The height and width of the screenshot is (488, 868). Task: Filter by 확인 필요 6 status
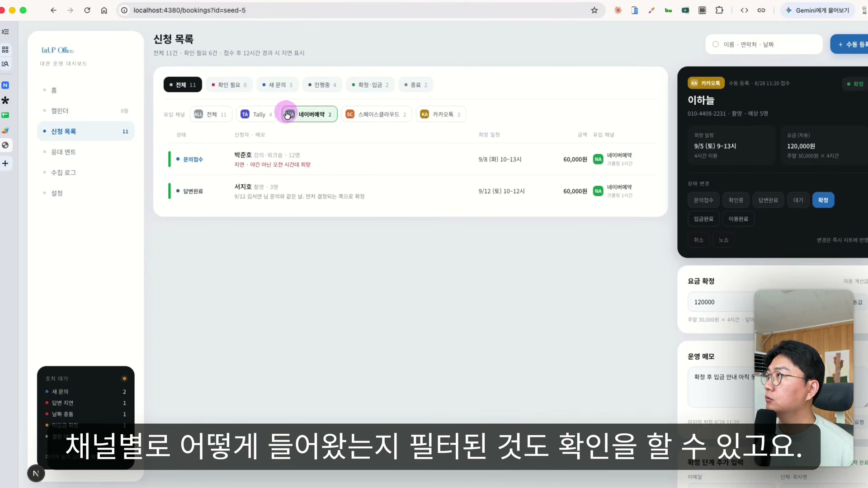[x=229, y=84]
